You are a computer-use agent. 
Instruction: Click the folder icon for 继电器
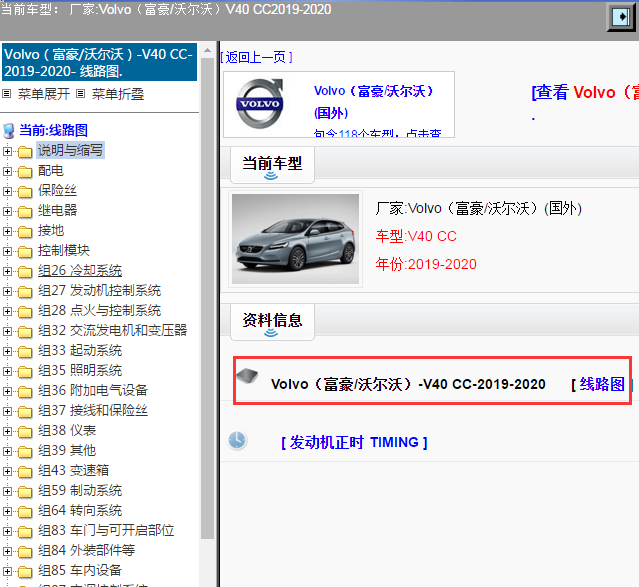[x=25, y=212]
